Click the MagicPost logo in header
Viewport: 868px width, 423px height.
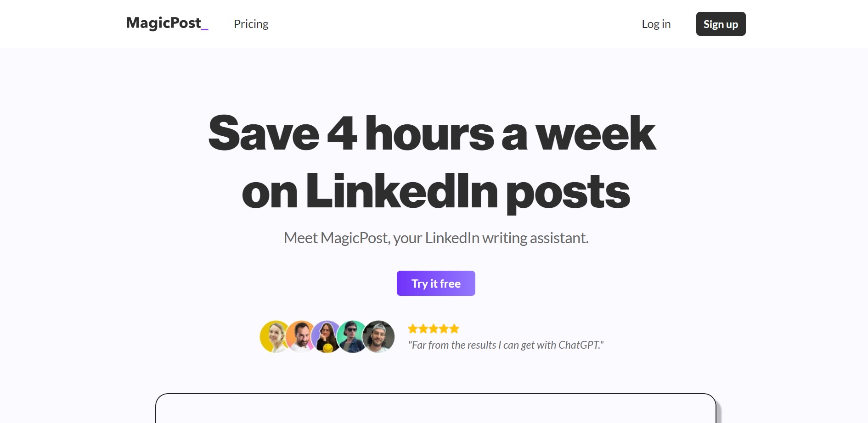pos(167,23)
